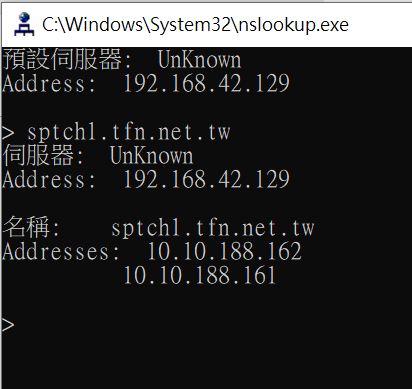Click the Addresses label
412x389 pixels.
tap(56, 251)
